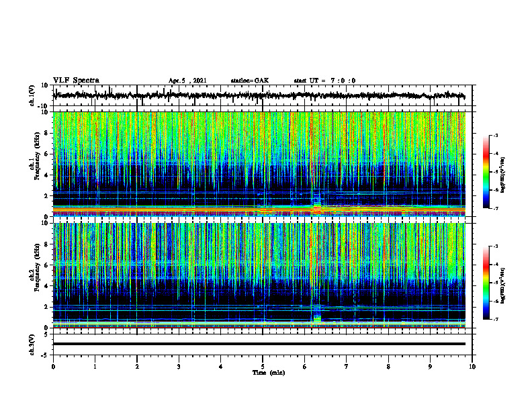The width and height of the screenshot is (532, 411).
Task: Click the ch.3 flat voltage trace line
Action: (259, 344)
